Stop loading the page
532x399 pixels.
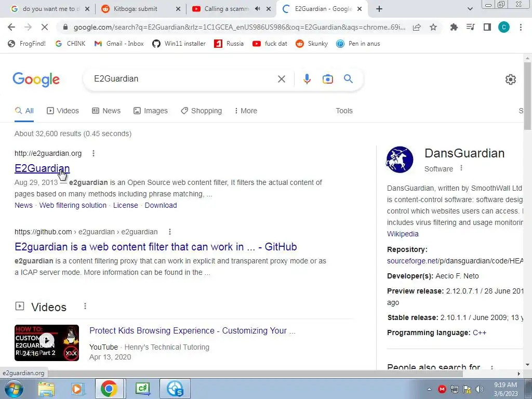click(45, 27)
